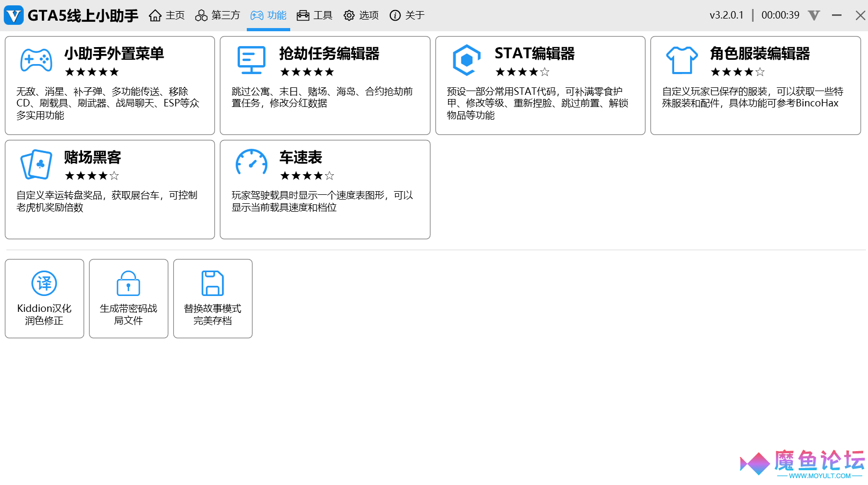
Task: Click the star rating under 角色服装编辑器
Action: point(737,72)
